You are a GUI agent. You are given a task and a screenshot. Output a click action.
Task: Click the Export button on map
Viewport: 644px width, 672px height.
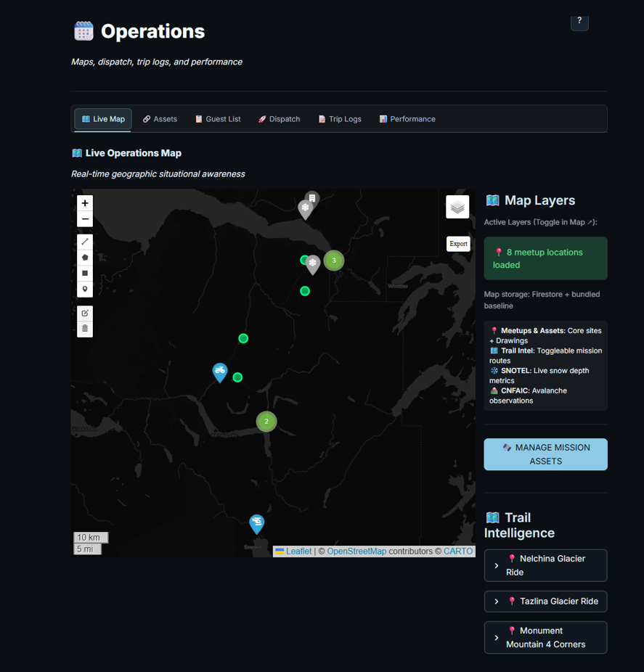(x=458, y=244)
